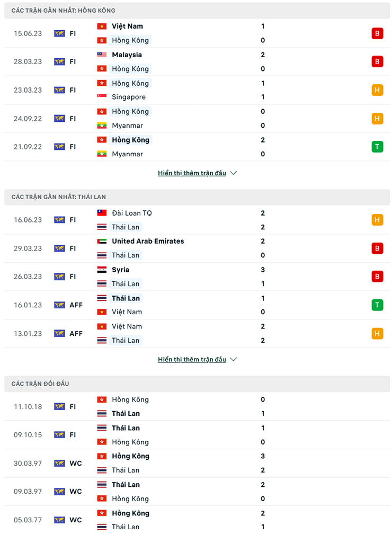Click the green T badge for 16.01.23 match

pyautogui.click(x=377, y=305)
